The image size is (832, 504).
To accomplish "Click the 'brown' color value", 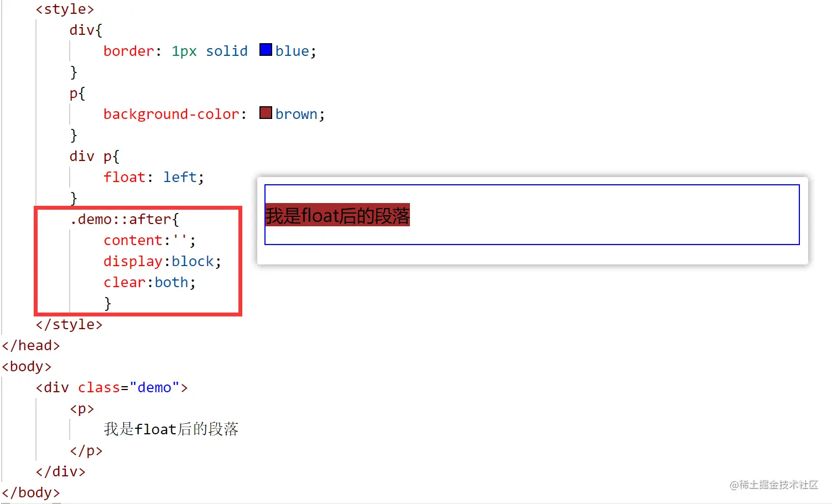I will point(297,114).
